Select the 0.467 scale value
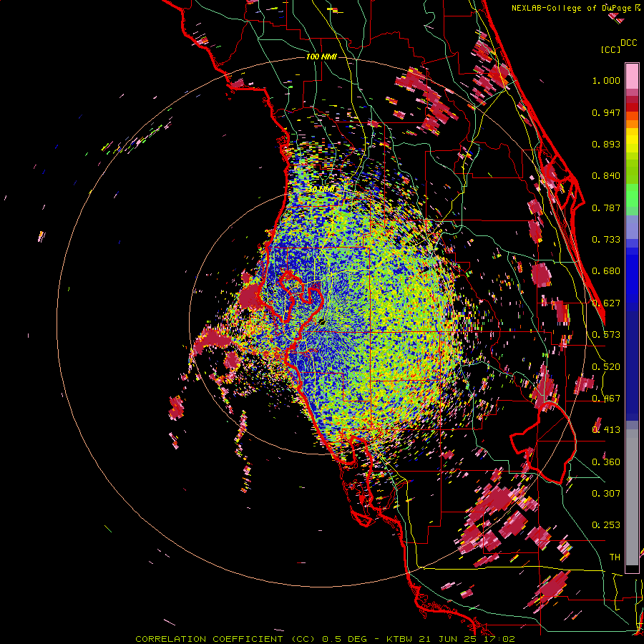 coord(606,399)
